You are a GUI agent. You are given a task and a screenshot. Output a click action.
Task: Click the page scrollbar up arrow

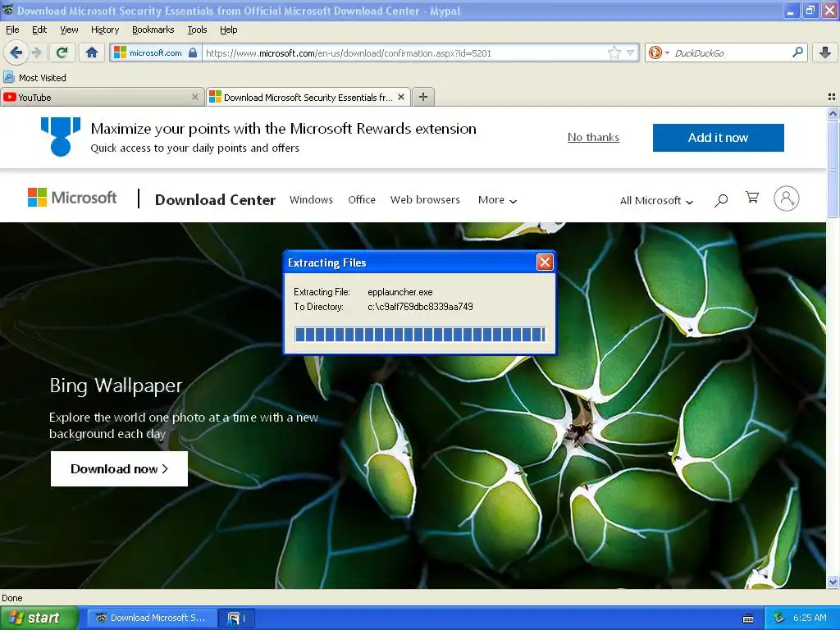point(833,113)
